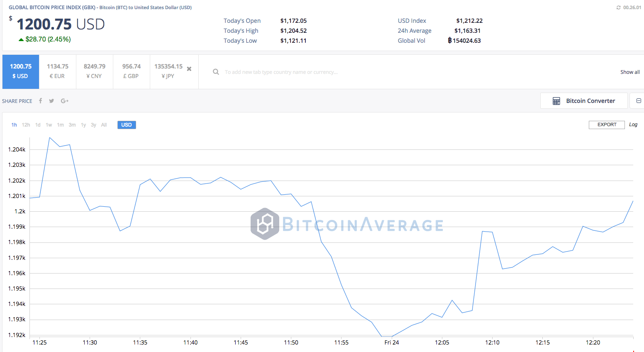The height and width of the screenshot is (352, 644).
Task: Select the 1h time range
Action: click(14, 125)
